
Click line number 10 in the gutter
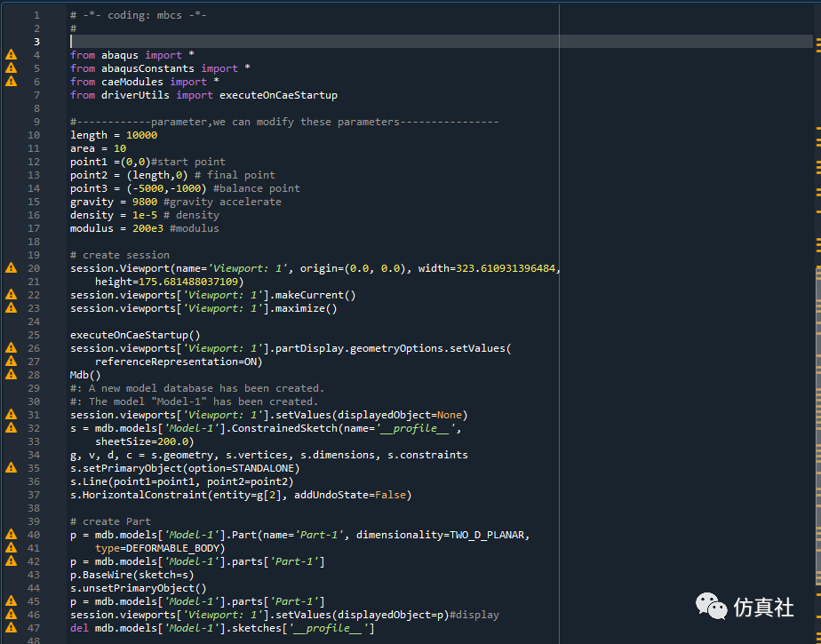coord(34,135)
